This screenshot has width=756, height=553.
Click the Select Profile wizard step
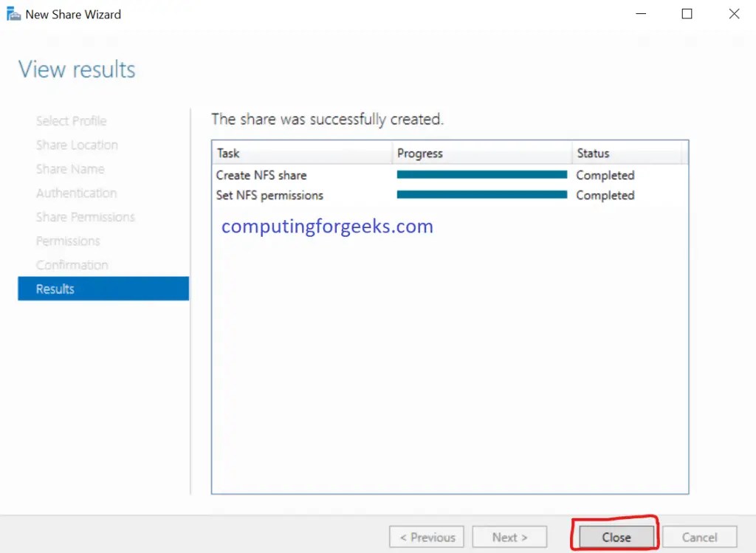pos(71,120)
